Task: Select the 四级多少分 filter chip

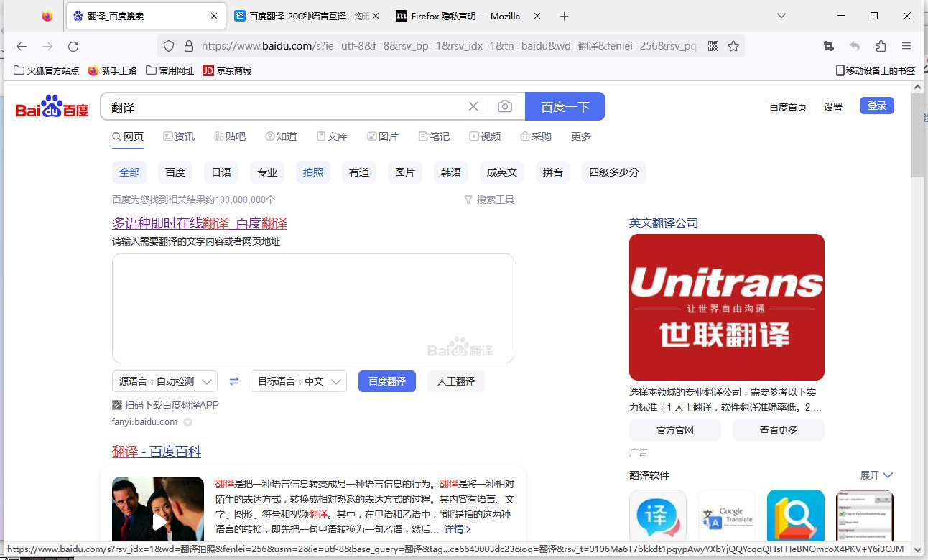Action: point(614,172)
